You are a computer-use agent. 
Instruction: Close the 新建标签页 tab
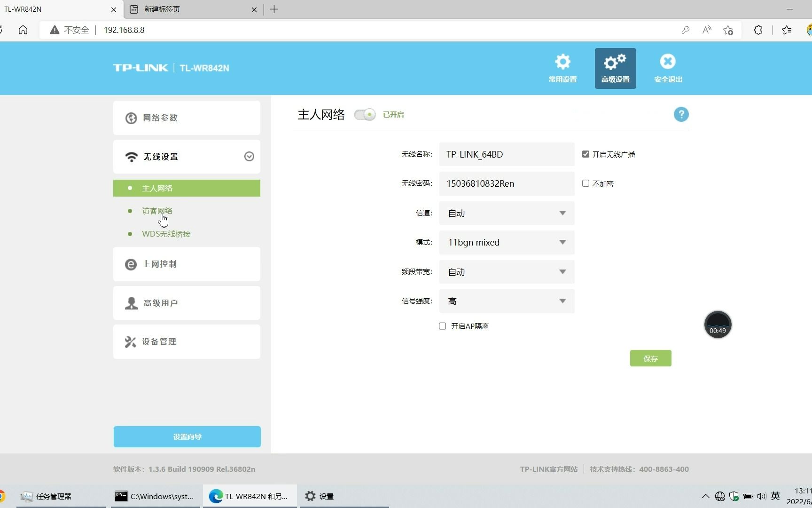click(x=254, y=9)
